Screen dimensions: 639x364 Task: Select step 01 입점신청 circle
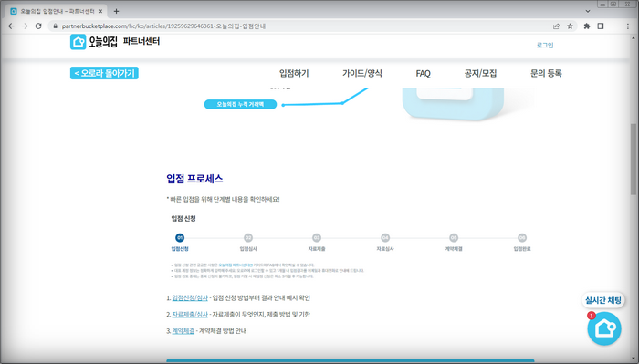click(x=180, y=238)
